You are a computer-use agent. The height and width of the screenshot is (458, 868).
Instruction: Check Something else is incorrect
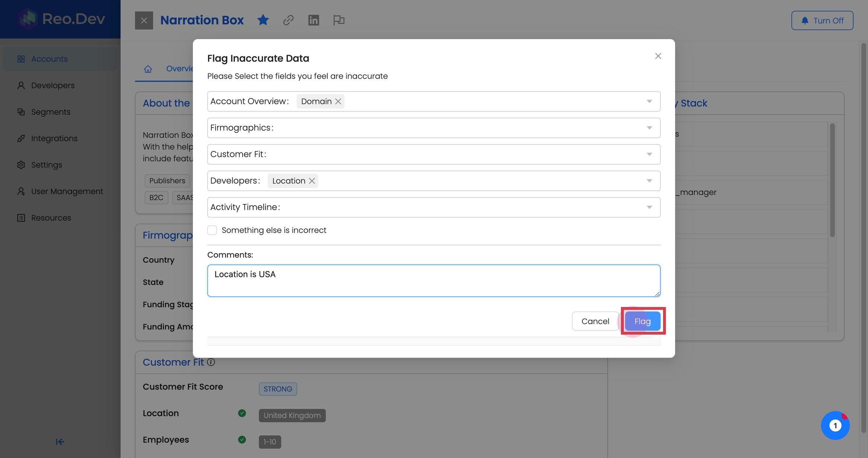212,230
